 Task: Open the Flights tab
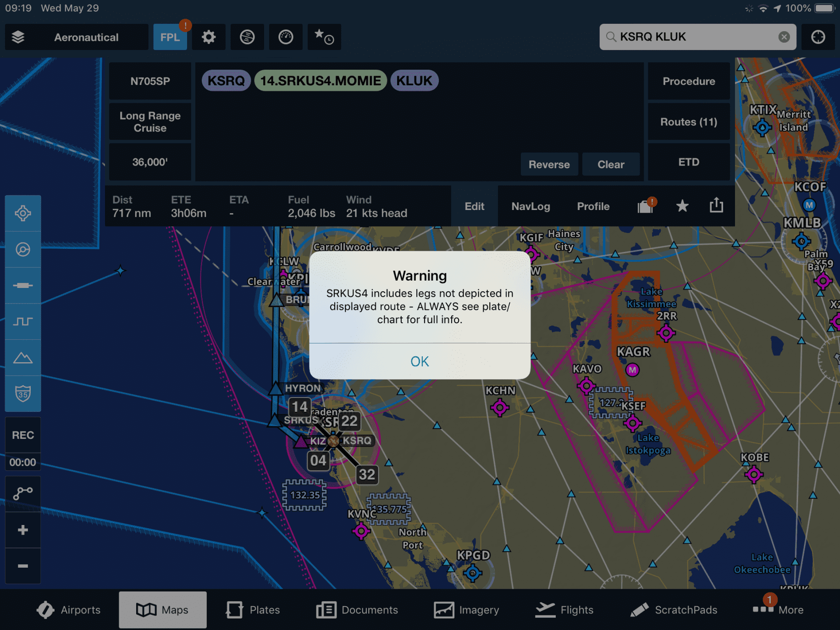tap(564, 610)
